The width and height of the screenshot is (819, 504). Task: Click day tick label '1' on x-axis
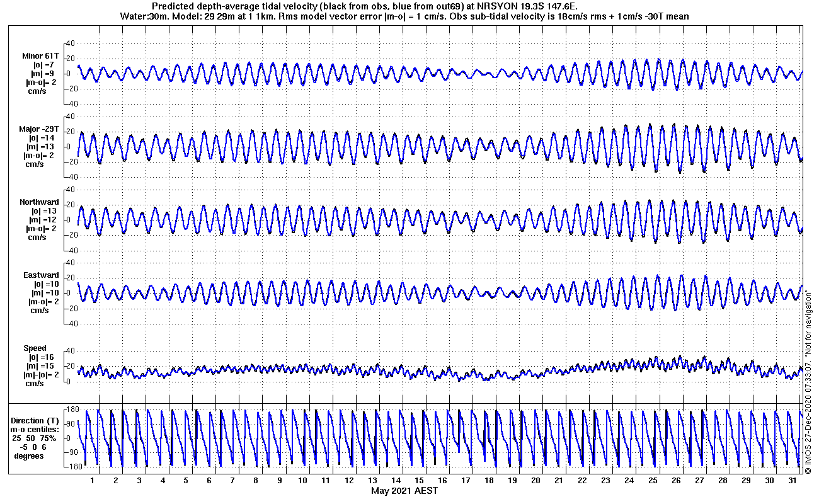tap(93, 481)
